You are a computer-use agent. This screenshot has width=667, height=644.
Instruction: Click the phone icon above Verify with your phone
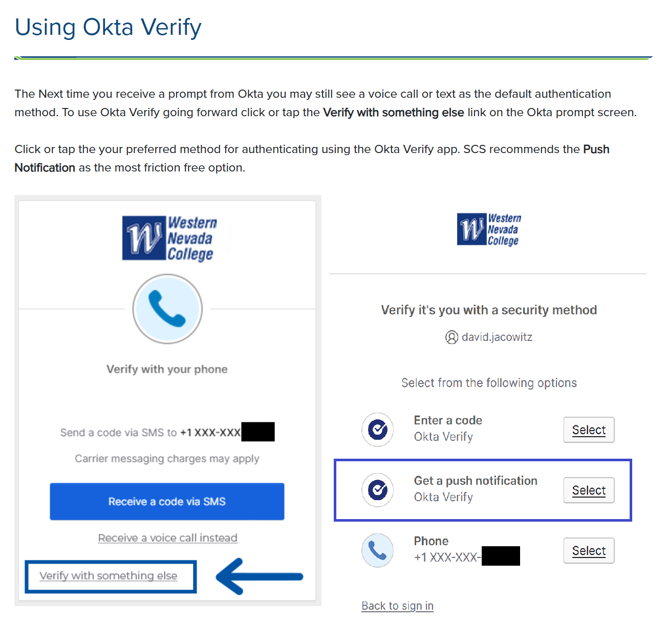167,309
